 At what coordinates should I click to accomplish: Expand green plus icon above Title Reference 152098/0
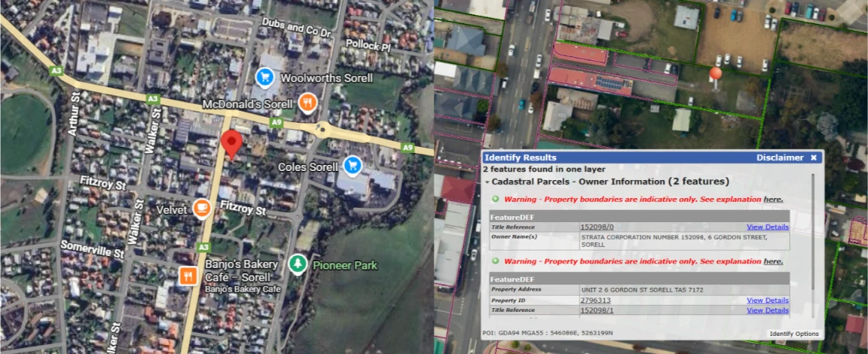tap(495, 199)
